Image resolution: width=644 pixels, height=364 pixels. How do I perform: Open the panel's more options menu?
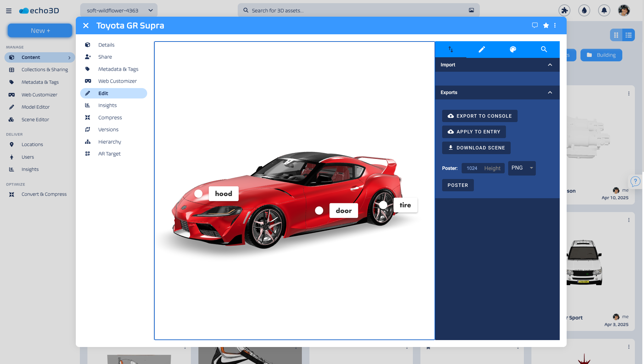(x=555, y=25)
